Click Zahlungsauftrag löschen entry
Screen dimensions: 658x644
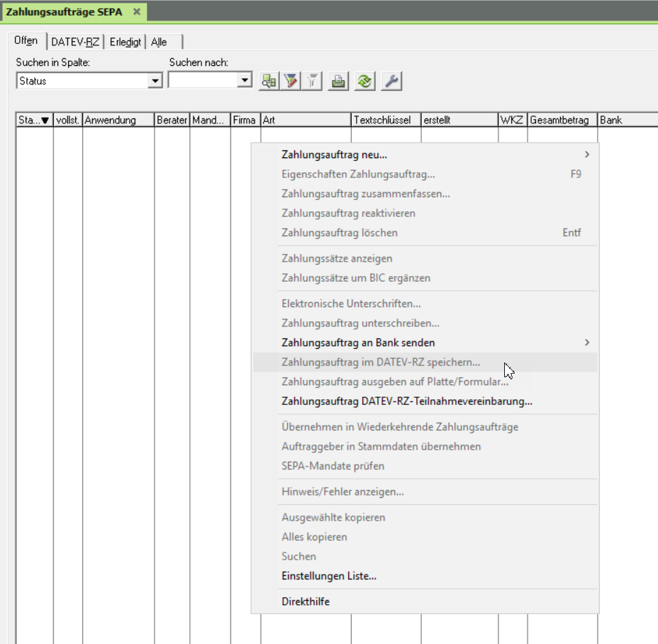425,233
